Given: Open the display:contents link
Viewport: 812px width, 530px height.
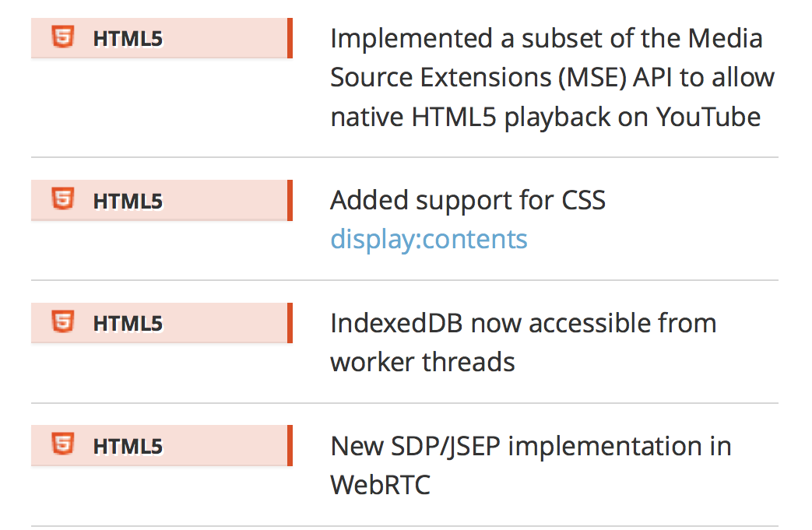Looking at the screenshot, I should pos(429,239).
